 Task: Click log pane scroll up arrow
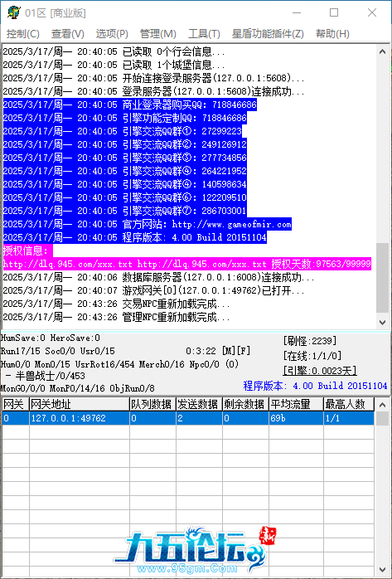[382, 51]
